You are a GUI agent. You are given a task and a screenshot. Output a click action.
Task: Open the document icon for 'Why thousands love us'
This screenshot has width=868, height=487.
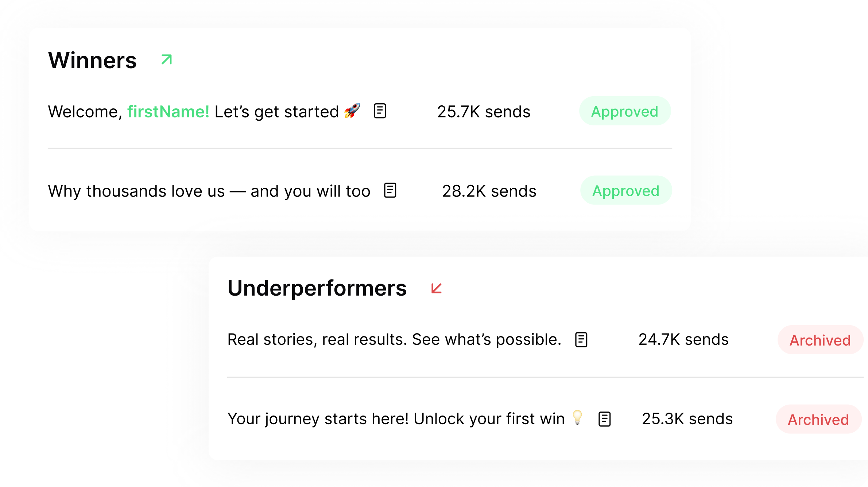pyautogui.click(x=390, y=190)
